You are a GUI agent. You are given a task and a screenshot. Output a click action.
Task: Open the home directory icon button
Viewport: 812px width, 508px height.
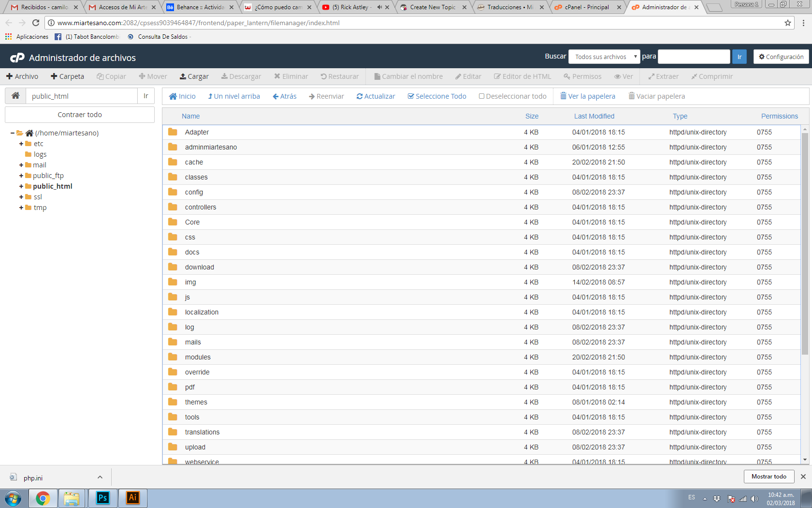pyautogui.click(x=15, y=96)
